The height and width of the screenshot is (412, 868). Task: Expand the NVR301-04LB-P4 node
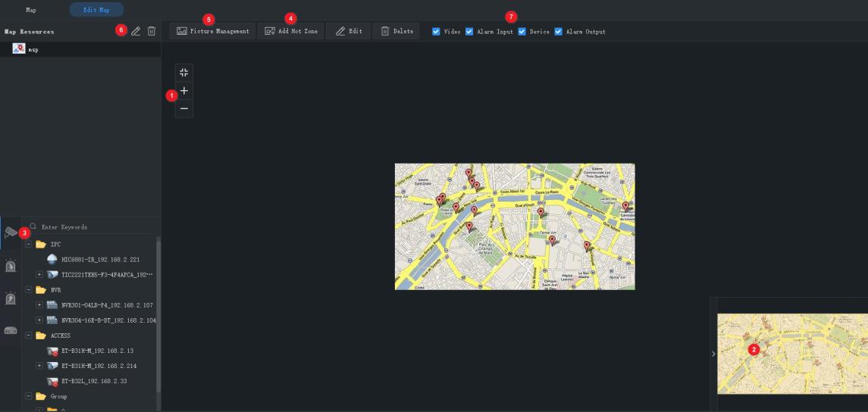39,304
